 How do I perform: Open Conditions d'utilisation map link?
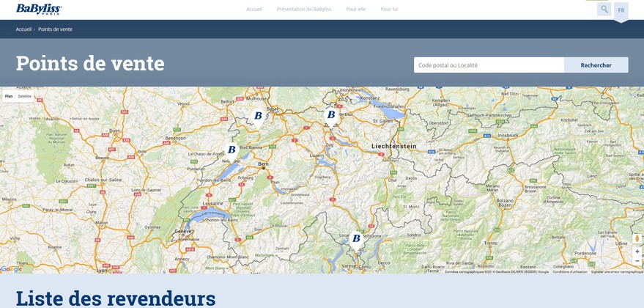570,271
